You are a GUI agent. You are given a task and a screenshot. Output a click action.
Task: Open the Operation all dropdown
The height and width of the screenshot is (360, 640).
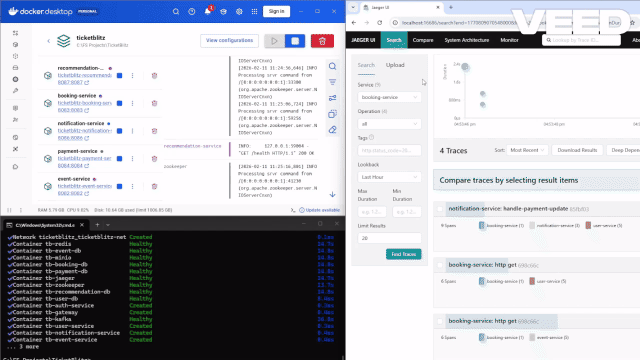tap(389, 124)
